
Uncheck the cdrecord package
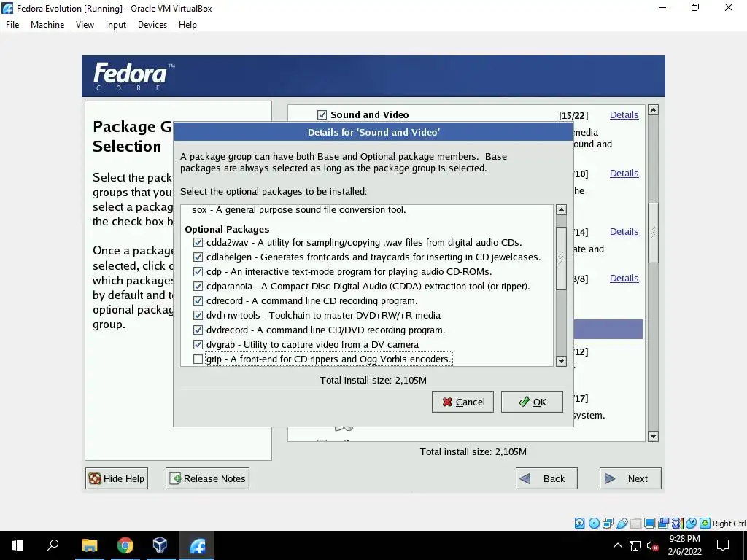pos(198,301)
